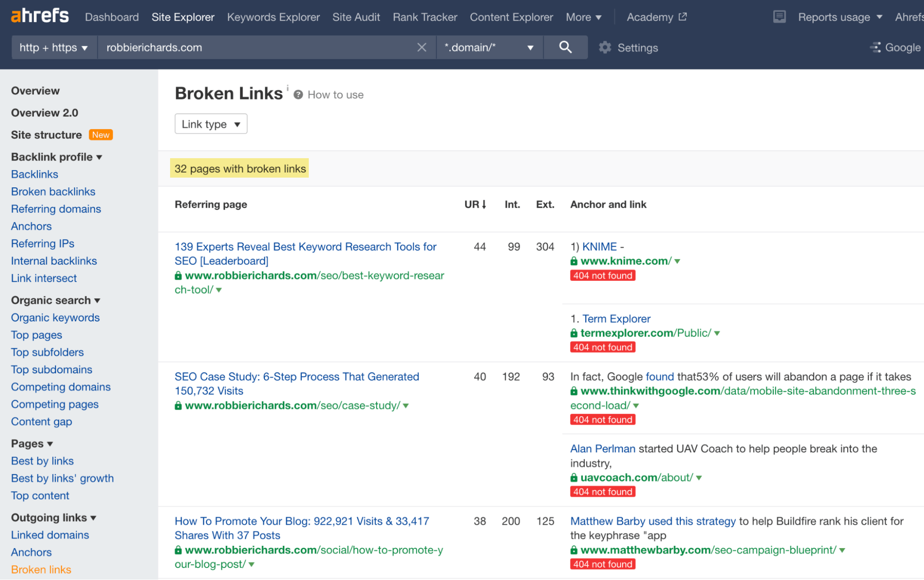
Task: Open the *.domain/* search mode dropdown
Action: point(489,47)
